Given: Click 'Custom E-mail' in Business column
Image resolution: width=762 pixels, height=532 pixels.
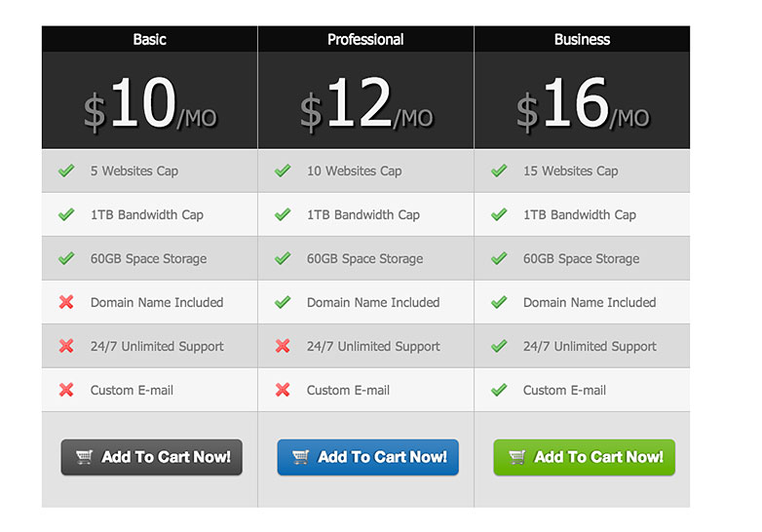Looking at the screenshot, I should pos(564,390).
